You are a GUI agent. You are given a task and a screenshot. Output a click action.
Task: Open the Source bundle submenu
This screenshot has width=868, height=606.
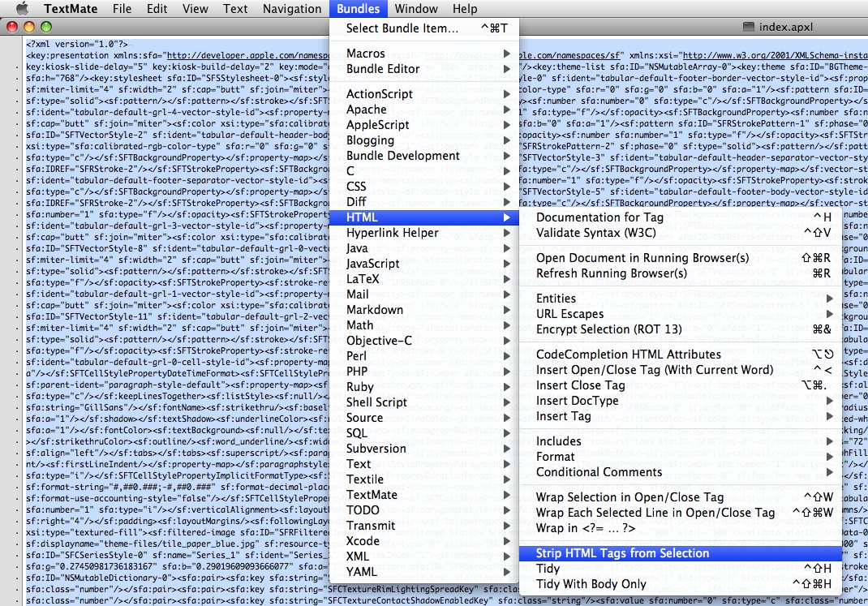424,418
